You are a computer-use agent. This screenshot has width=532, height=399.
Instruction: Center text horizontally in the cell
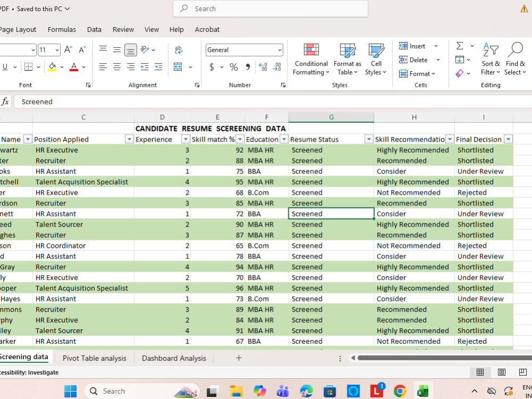point(117,67)
